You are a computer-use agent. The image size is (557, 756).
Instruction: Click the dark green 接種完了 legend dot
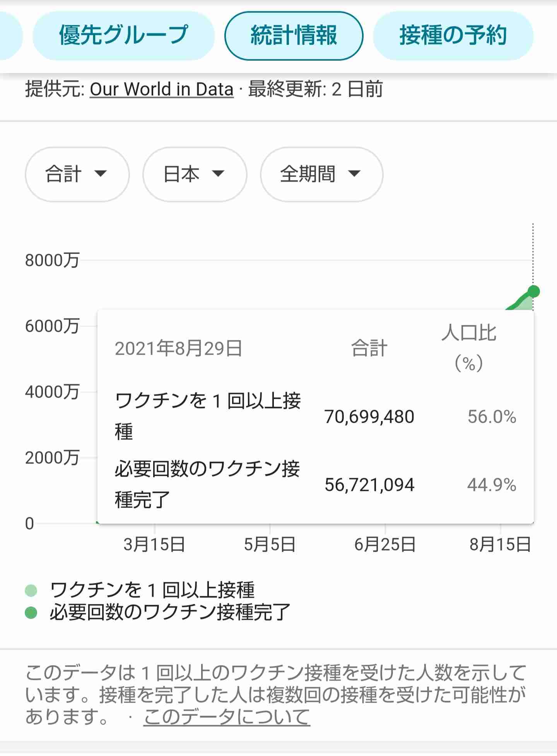[x=31, y=613]
